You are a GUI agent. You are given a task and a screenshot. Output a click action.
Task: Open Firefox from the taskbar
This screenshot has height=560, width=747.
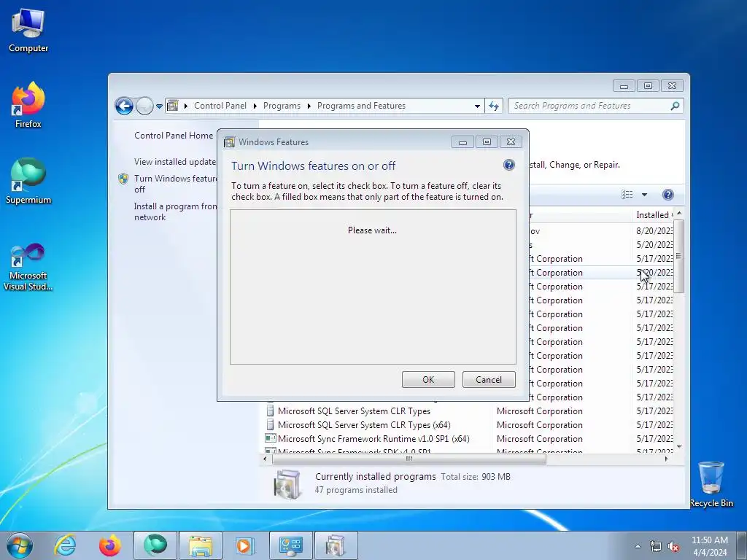[110, 545]
